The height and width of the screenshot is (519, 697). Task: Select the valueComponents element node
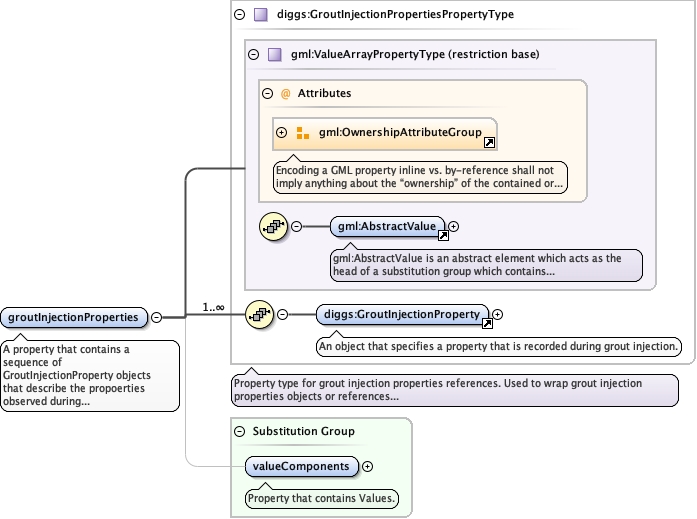pos(302,466)
